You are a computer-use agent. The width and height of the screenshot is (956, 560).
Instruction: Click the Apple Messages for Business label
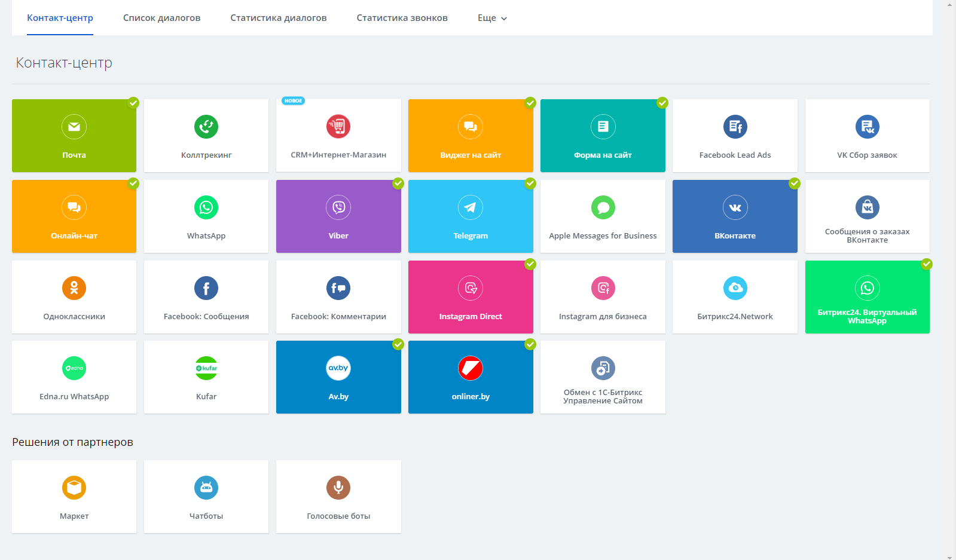tap(603, 236)
